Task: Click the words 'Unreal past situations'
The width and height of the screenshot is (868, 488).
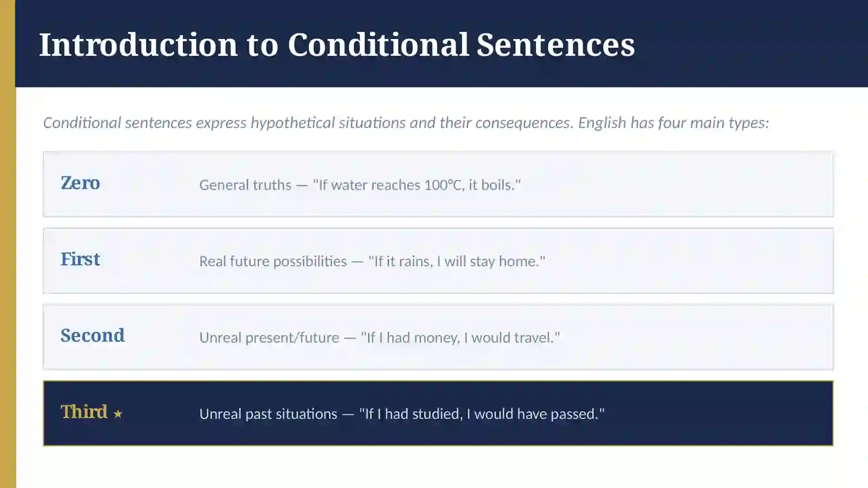Action: tap(269, 414)
